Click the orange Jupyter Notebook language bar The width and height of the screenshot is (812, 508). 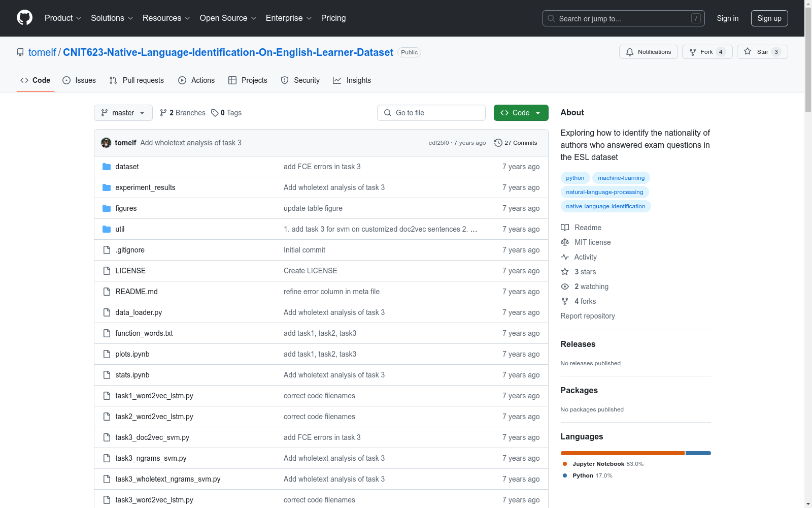click(x=623, y=453)
